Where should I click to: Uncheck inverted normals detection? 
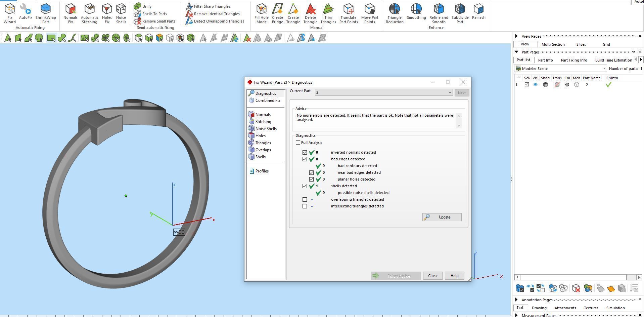pos(305,152)
